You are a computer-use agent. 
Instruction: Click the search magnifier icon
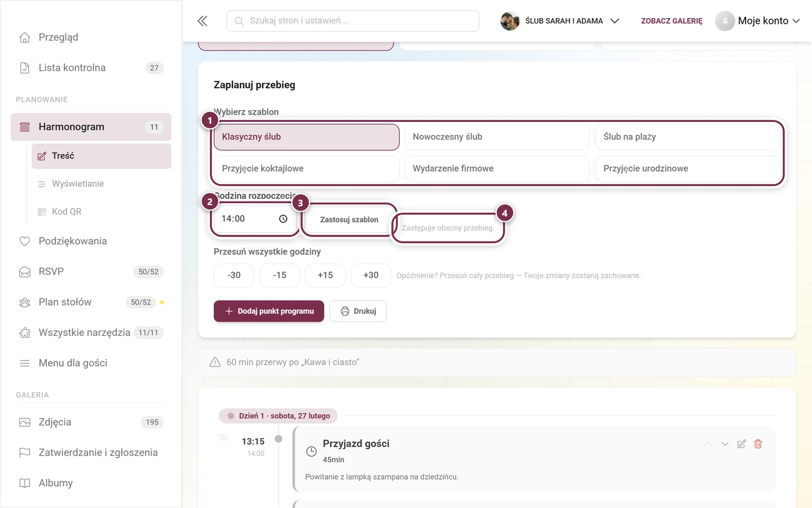point(239,21)
